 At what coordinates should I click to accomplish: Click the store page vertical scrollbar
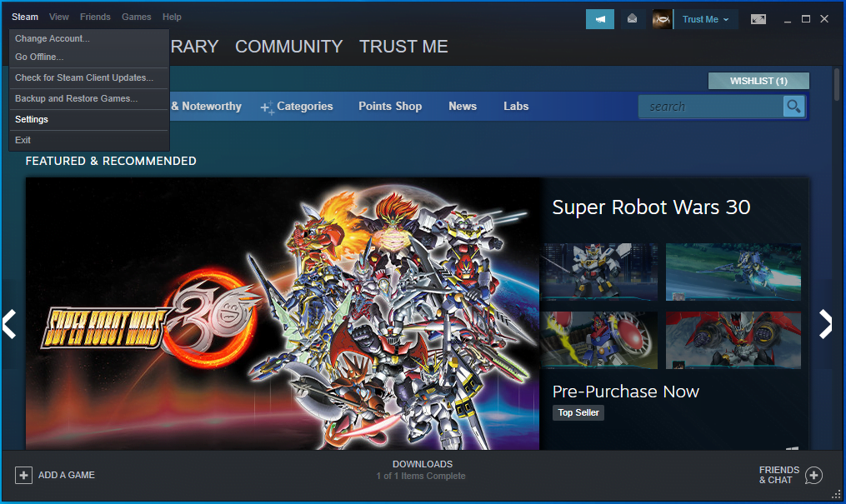coord(837,85)
